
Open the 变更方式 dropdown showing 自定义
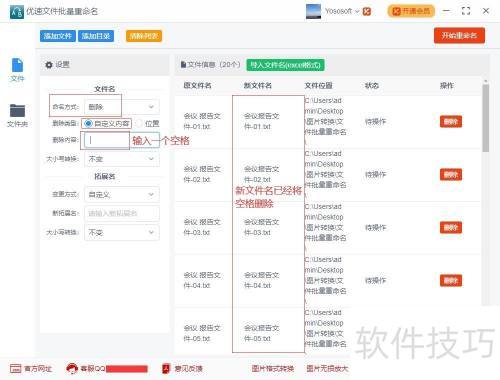(122, 194)
